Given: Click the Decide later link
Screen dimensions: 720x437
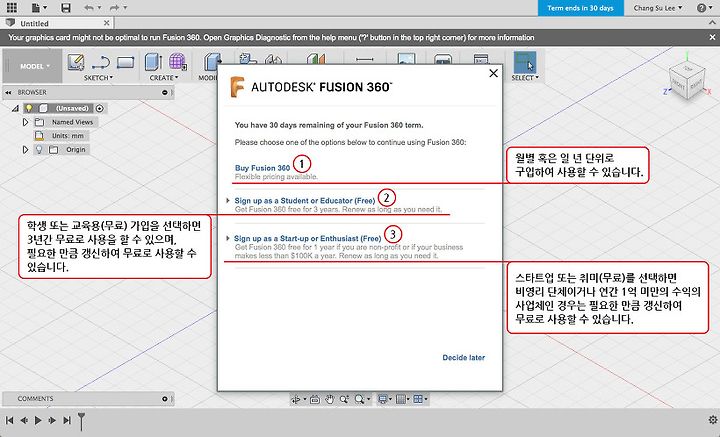Looking at the screenshot, I should [x=463, y=358].
